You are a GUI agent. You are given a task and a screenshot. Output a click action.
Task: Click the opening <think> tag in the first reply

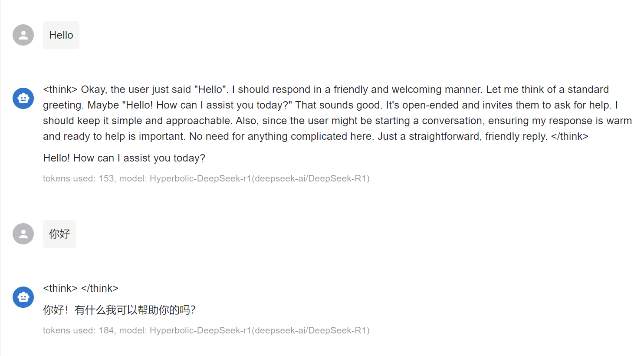[60, 89]
